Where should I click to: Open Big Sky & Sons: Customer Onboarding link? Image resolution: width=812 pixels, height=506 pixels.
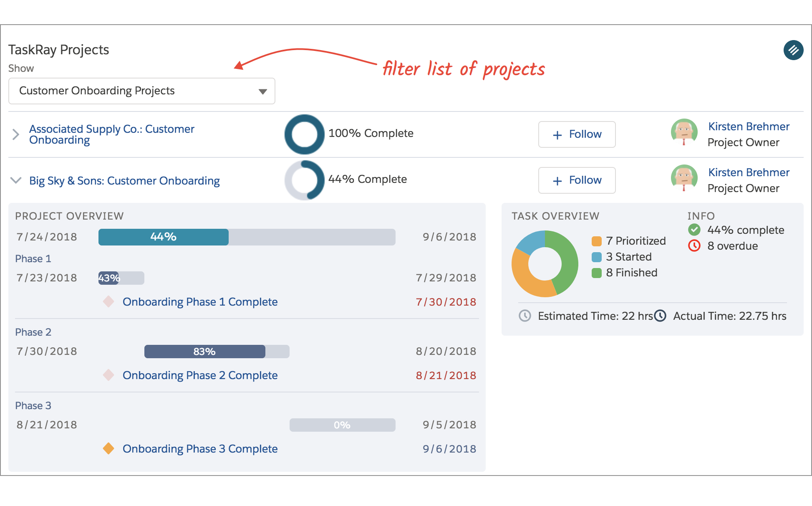click(x=124, y=181)
